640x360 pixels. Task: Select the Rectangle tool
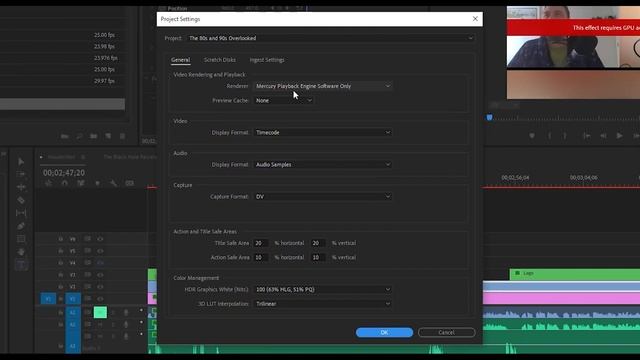[x=21, y=239]
